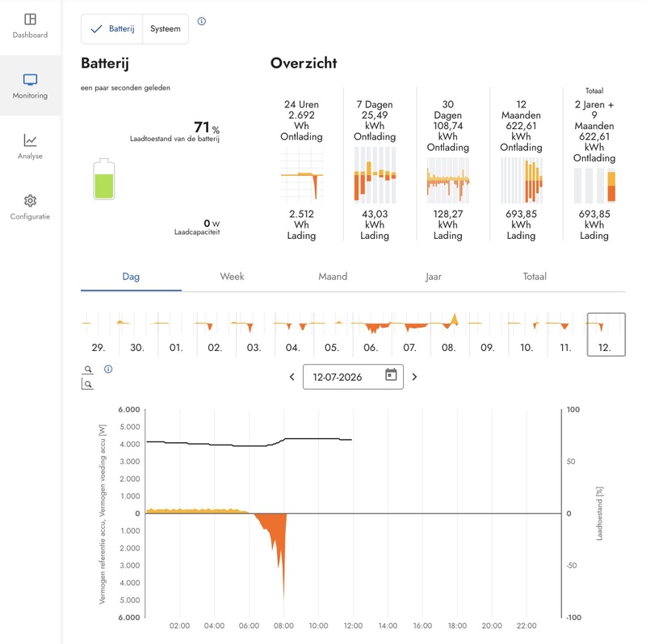This screenshot has height=644, width=646.
Task: Select the 7 Dagen overview chart
Action: click(x=375, y=175)
